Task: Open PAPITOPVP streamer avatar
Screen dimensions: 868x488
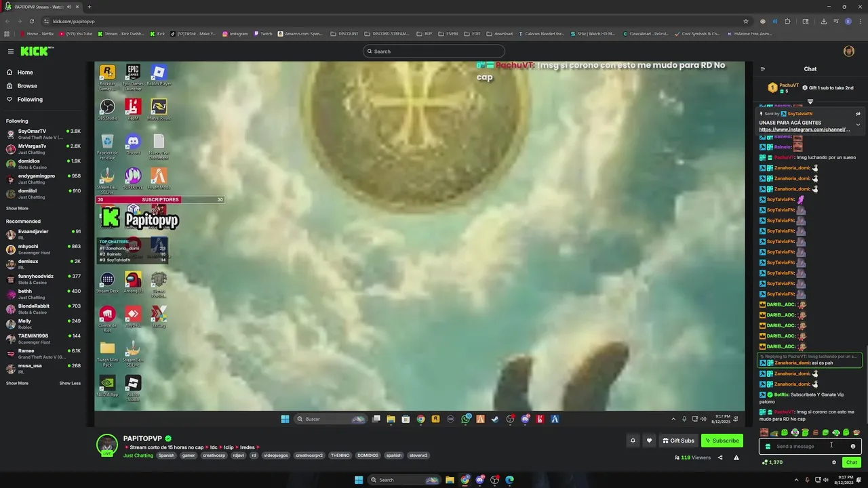Action: (x=106, y=445)
